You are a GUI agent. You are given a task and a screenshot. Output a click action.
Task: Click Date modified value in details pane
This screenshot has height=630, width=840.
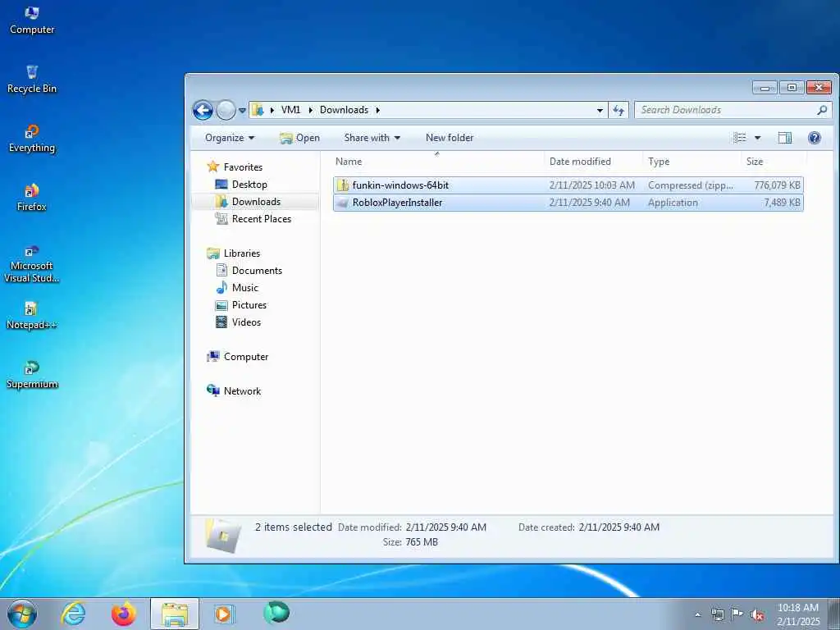pos(445,527)
